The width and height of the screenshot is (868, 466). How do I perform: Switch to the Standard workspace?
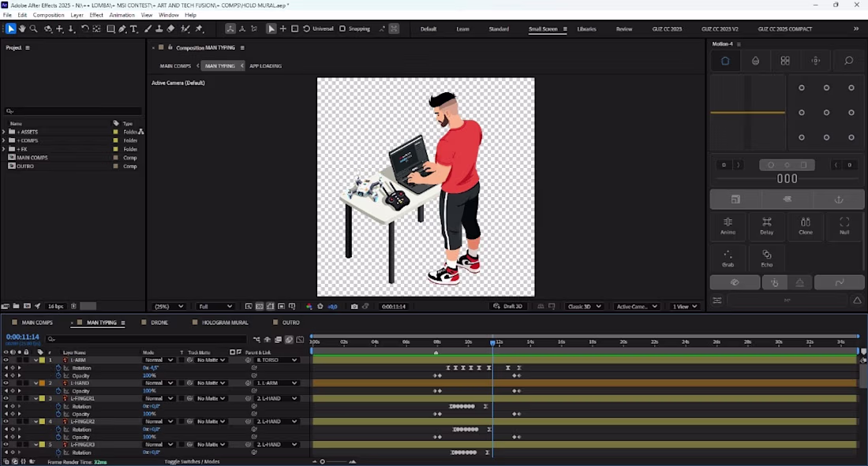(x=499, y=29)
